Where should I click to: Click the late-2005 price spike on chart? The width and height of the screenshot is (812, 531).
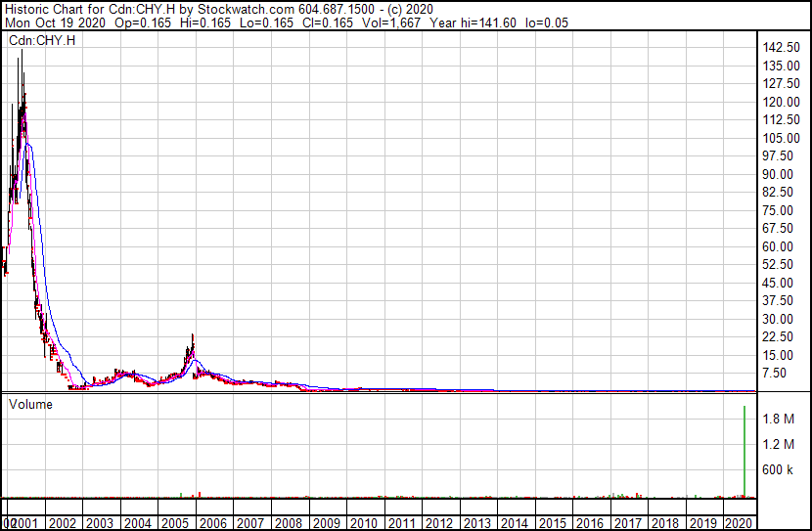pos(193,337)
